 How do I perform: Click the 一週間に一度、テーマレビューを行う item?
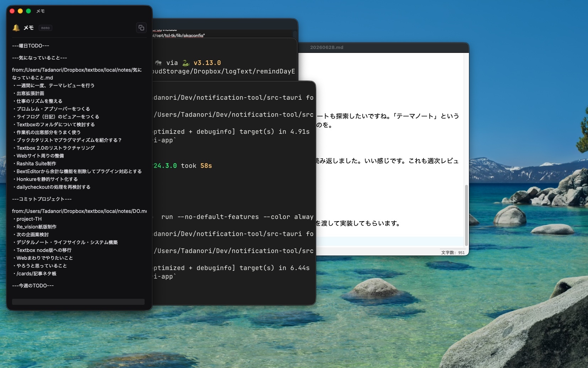pos(53,86)
